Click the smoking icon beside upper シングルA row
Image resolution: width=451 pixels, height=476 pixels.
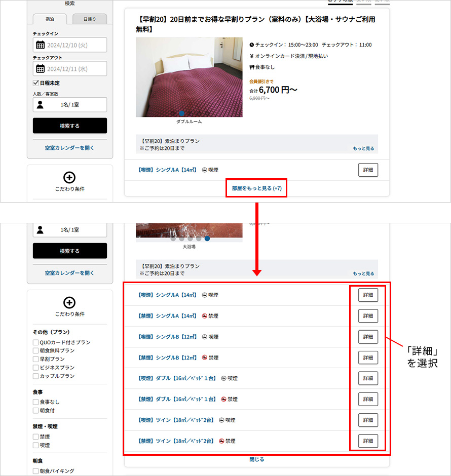coord(204,170)
